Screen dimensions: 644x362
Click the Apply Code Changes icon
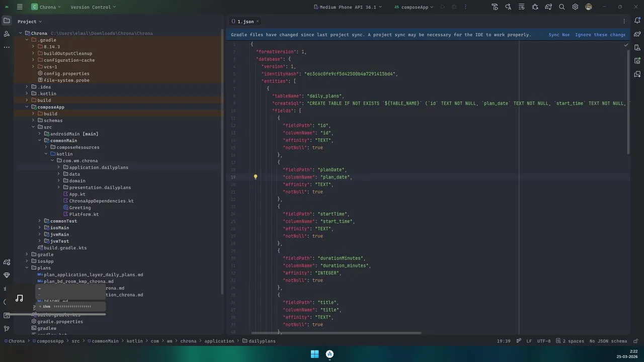click(522, 7)
